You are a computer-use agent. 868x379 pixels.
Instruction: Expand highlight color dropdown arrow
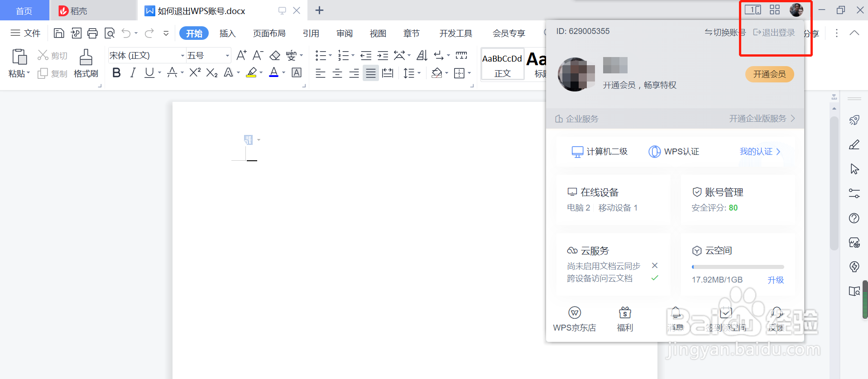[x=261, y=72]
